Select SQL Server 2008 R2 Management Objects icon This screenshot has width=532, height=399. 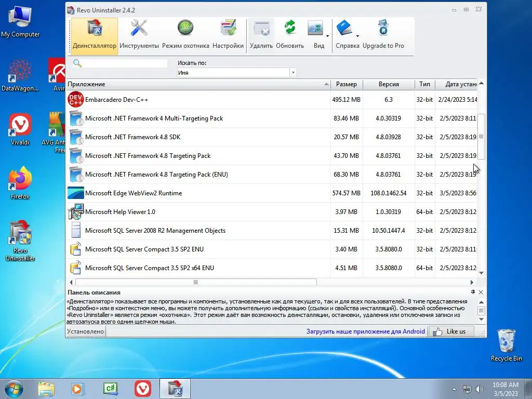coord(76,230)
